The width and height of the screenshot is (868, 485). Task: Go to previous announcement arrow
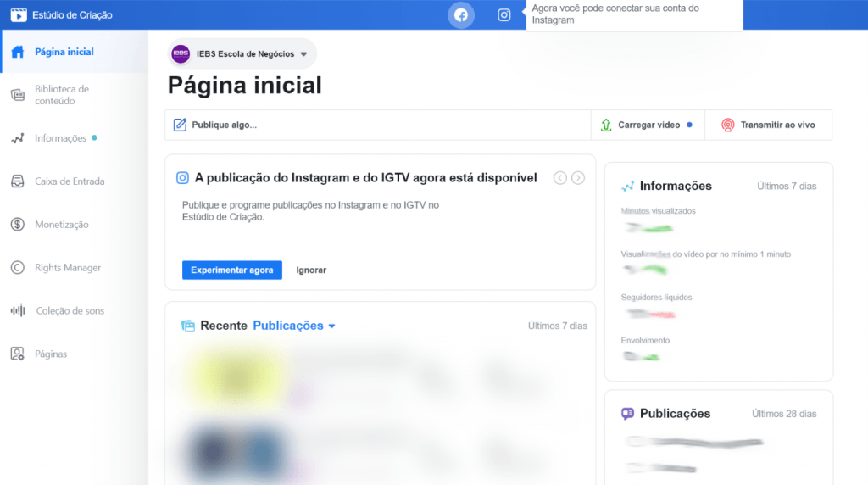point(560,178)
